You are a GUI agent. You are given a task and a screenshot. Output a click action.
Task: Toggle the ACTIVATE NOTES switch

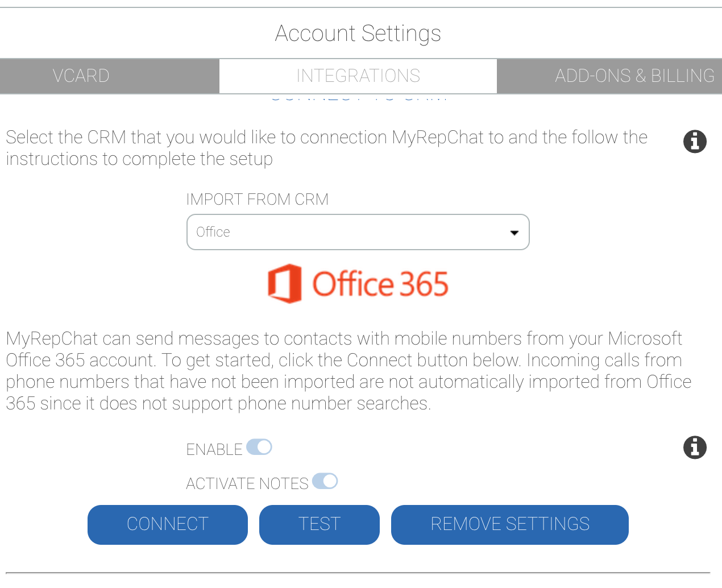325,482
